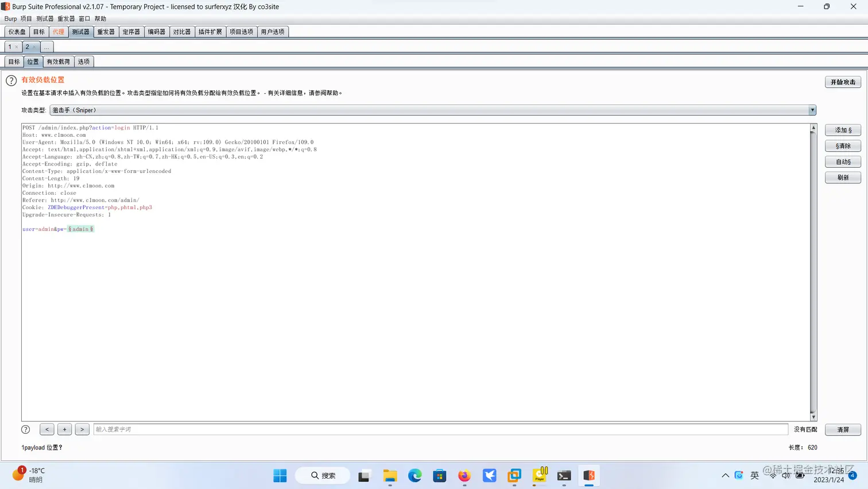Click the request editor scrollbar up arrow
The image size is (868, 489).
pyautogui.click(x=813, y=128)
